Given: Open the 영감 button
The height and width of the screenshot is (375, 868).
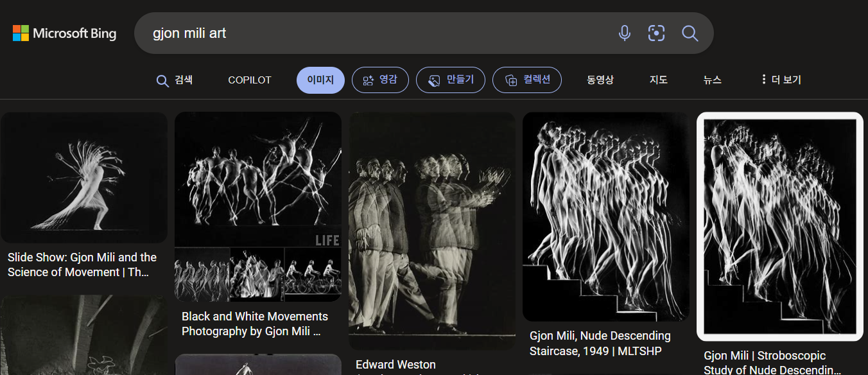Looking at the screenshot, I should click(380, 80).
